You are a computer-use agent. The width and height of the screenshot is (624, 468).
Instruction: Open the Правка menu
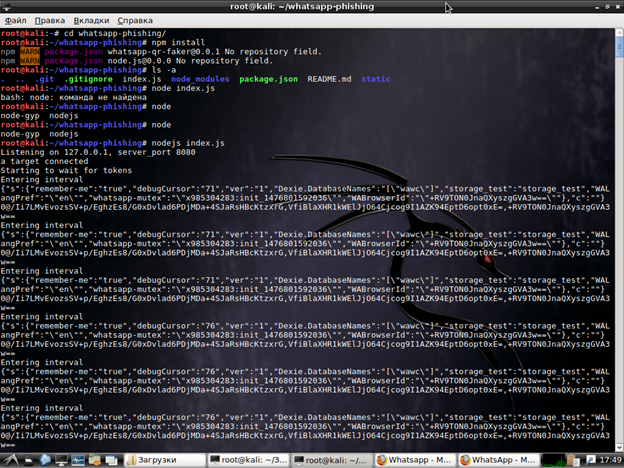50,20
